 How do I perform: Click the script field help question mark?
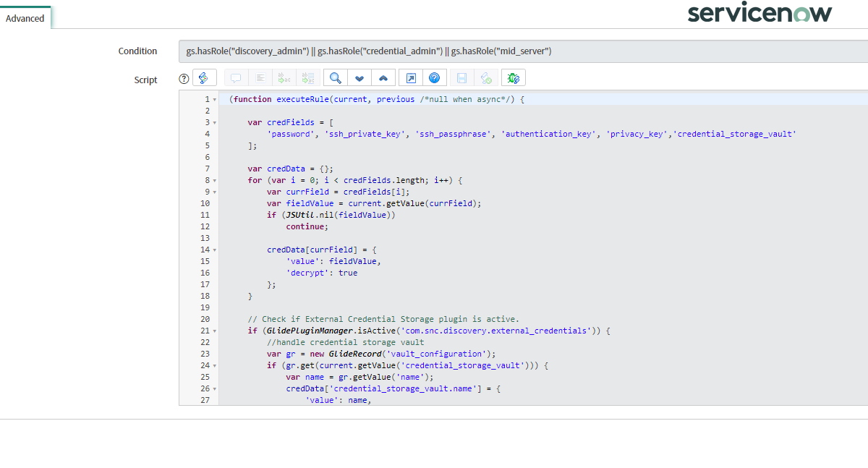pyautogui.click(x=184, y=79)
